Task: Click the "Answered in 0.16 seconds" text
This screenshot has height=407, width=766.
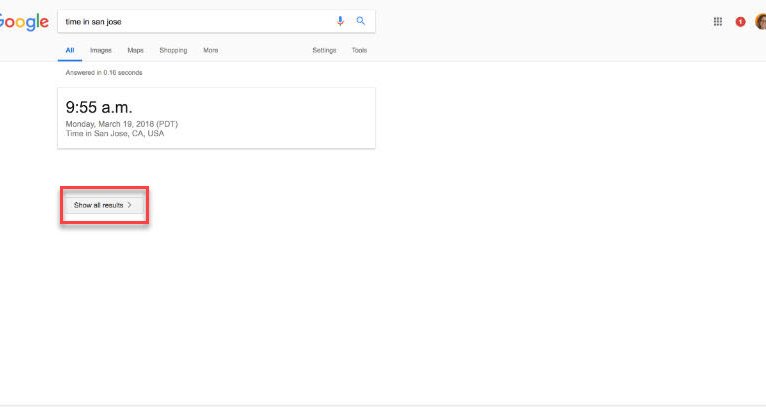Action: click(104, 73)
